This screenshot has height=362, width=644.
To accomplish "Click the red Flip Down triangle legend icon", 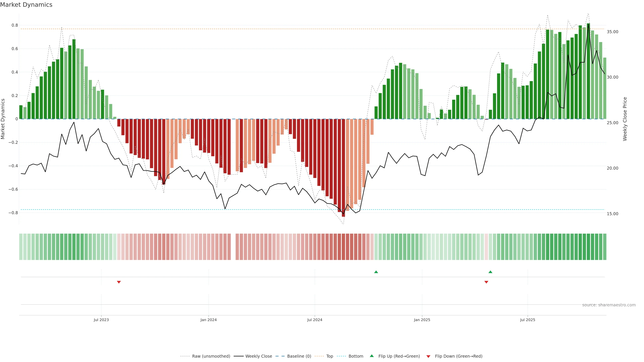I will point(428,356).
